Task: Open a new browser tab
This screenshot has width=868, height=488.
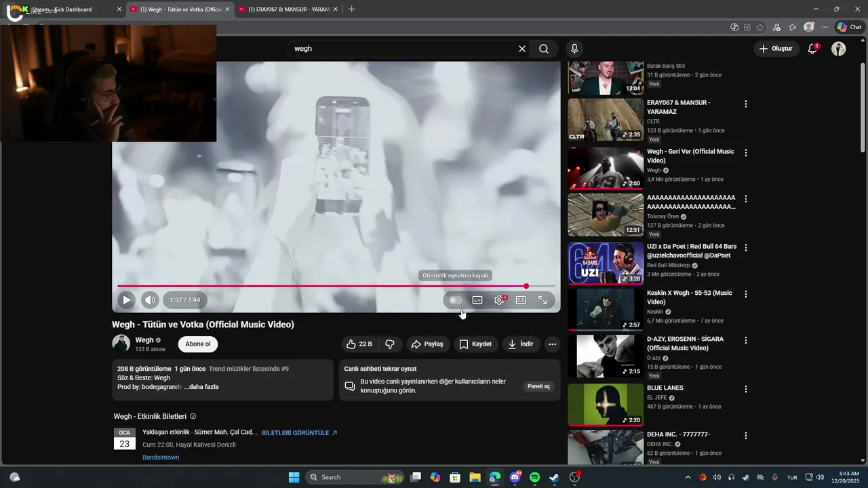Action: pos(351,9)
